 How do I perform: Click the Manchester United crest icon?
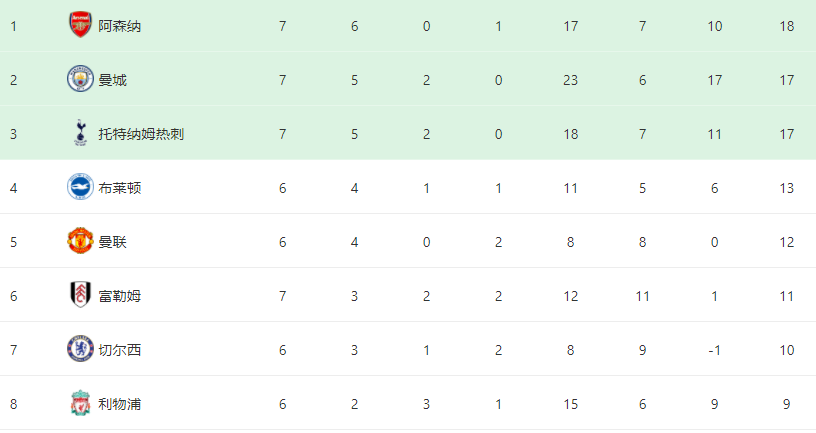(x=80, y=241)
